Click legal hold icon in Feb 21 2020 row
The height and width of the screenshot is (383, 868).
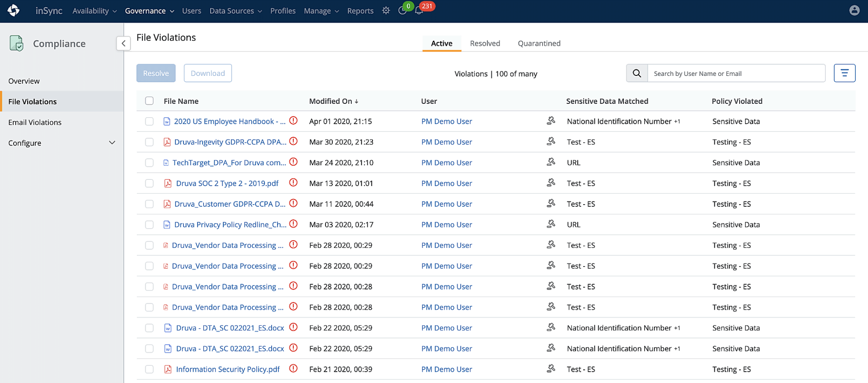[551, 369]
